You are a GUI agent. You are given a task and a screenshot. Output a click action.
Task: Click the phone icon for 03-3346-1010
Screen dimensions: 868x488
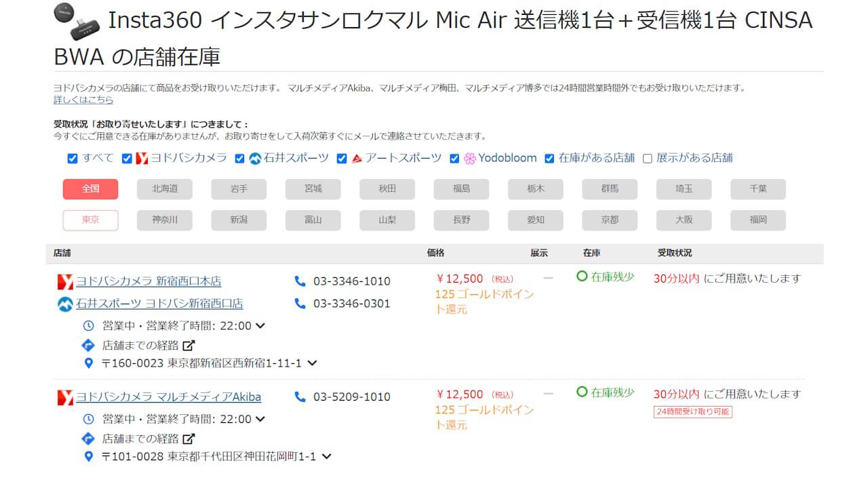300,281
